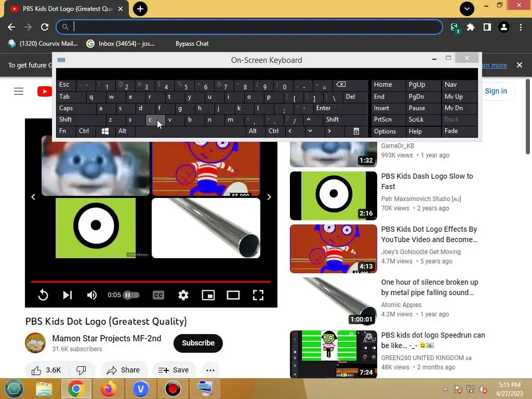Click the red video progress bar

151,282
